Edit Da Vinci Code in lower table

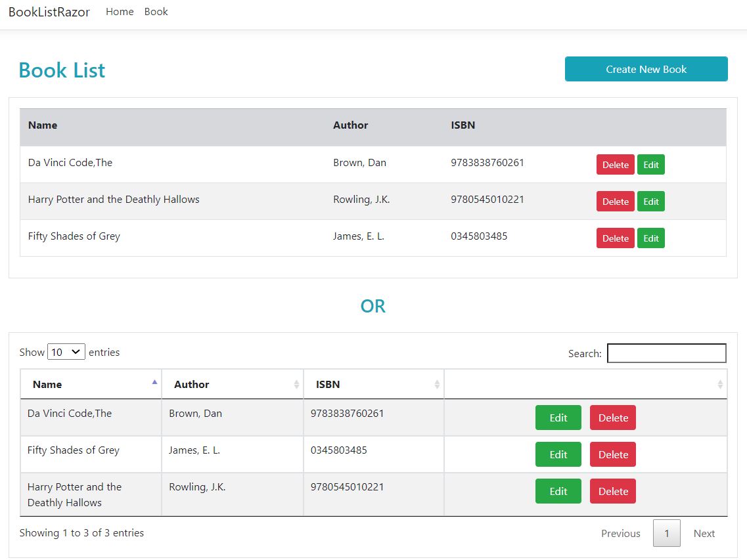click(558, 418)
